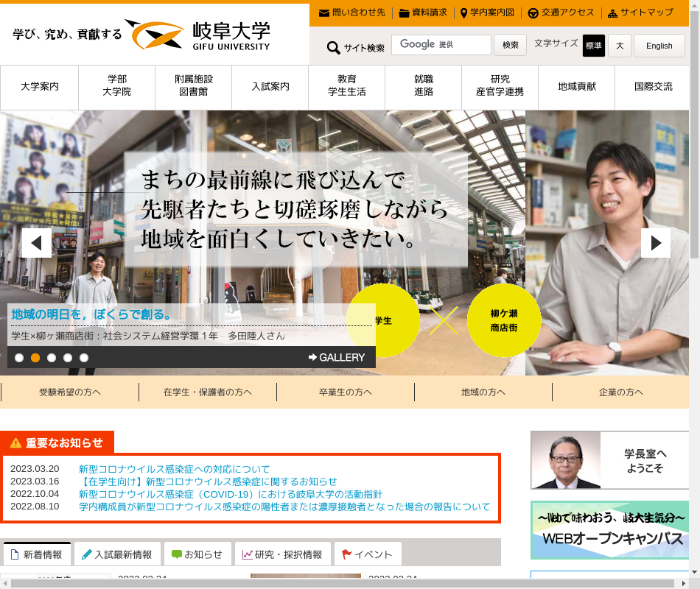700x589 pixels.
Task: Open the 問い合わせ先 link
Action: pyautogui.click(x=352, y=13)
